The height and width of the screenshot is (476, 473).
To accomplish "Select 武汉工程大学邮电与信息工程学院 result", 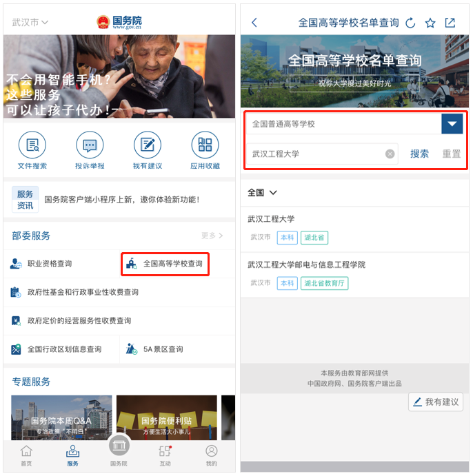I will 354,275.
